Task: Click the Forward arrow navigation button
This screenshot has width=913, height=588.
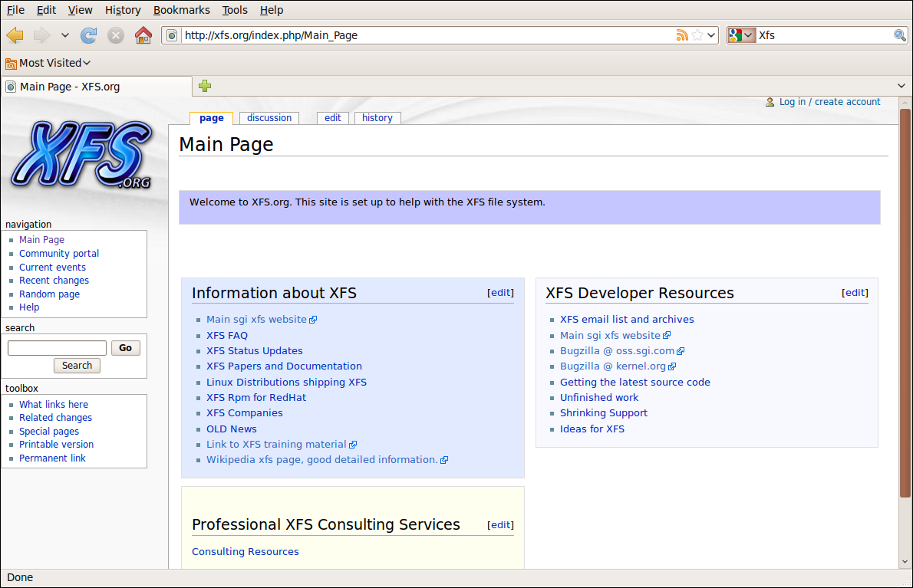Action: coord(41,35)
